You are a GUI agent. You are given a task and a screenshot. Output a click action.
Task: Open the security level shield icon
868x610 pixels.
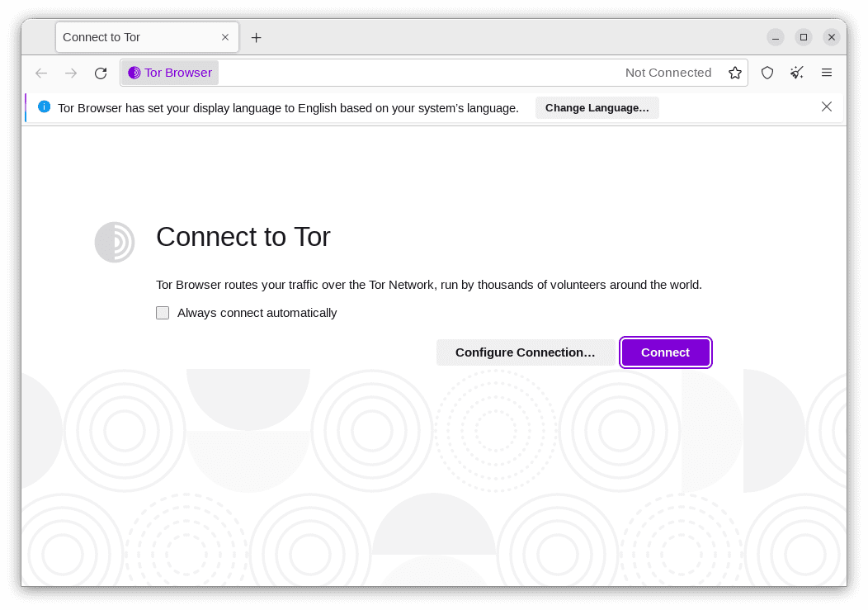(767, 73)
